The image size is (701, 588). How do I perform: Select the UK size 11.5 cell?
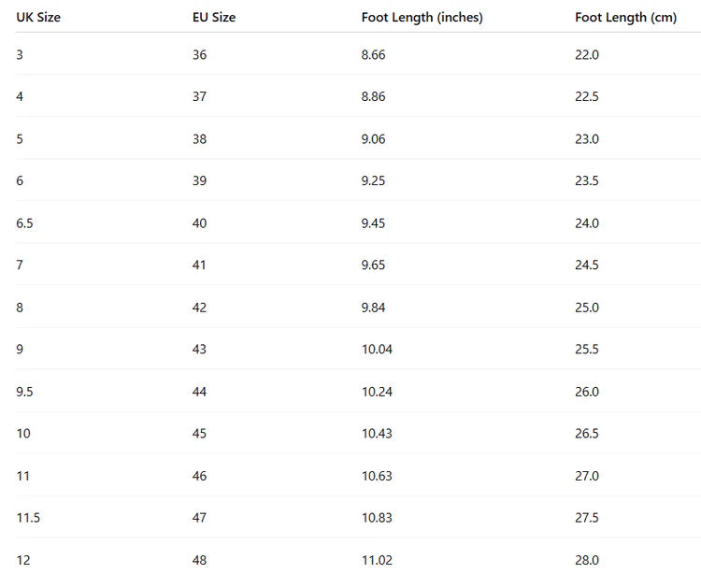pos(28,518)
